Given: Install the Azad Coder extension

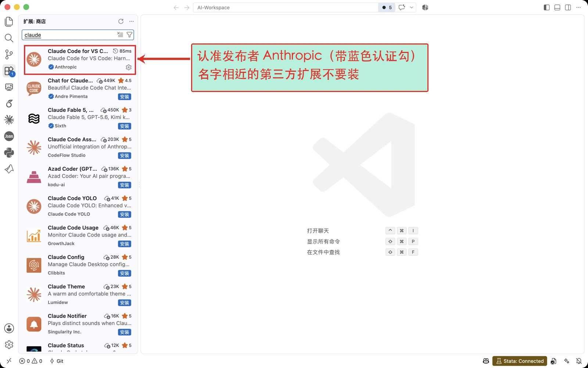Looking at the screenshot, I should click(125, 185).
